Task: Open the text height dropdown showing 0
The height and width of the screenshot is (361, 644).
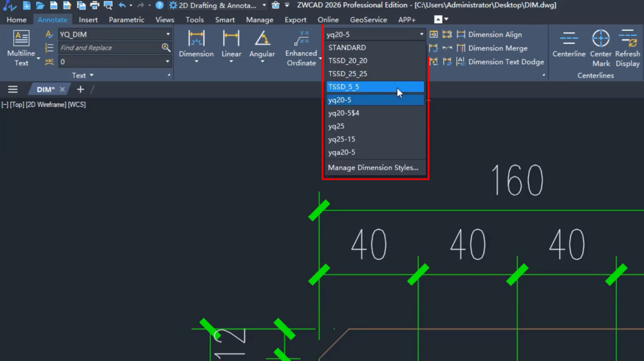Action: pos(168,62)
